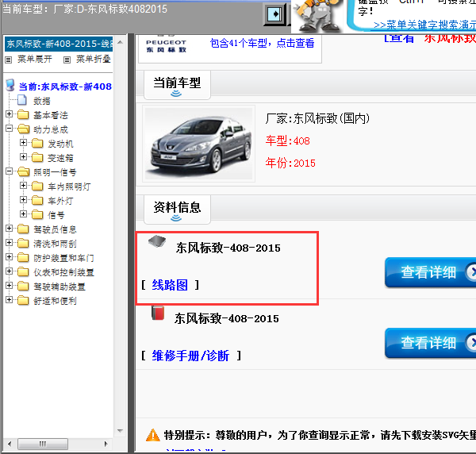Click the horizontal scrollbar right arrow

106,444
